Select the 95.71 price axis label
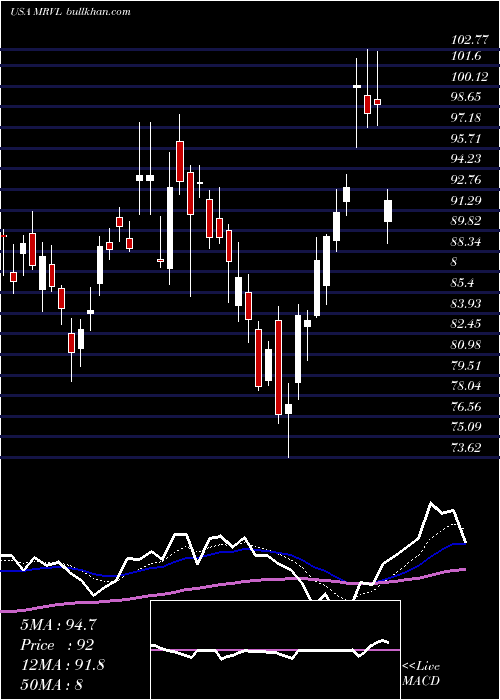Viewport: 500px width, 700px height. tap(466, 138)
